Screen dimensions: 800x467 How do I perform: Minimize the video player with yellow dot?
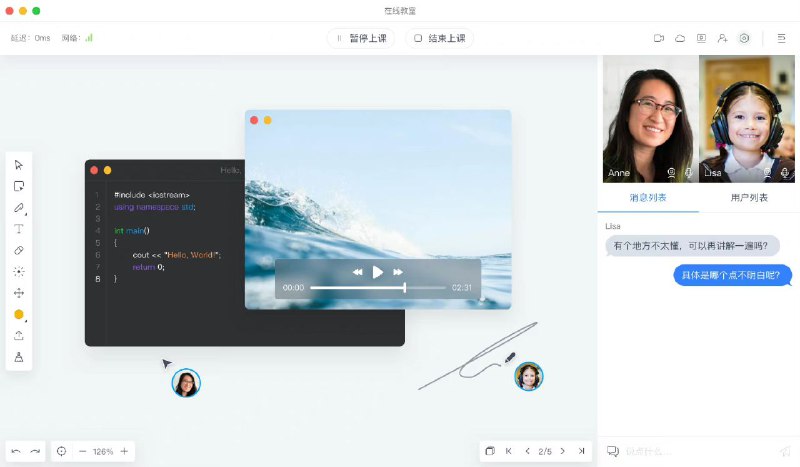(267, 120)
